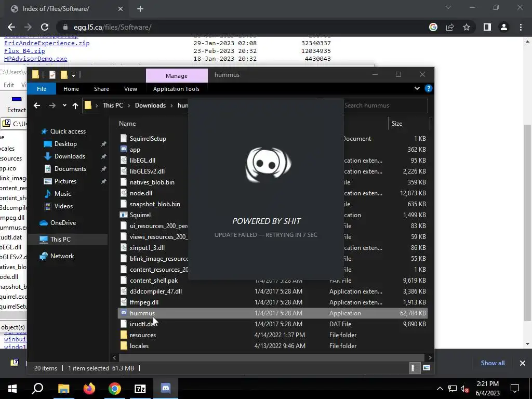Open Flux_B4.zip download link
The width and height of the screenshot is (532, 399).
(24, 51)
